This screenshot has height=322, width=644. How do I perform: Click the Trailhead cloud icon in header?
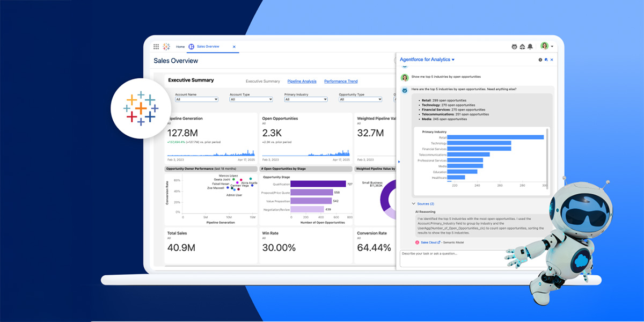click(x=522, y=47)
